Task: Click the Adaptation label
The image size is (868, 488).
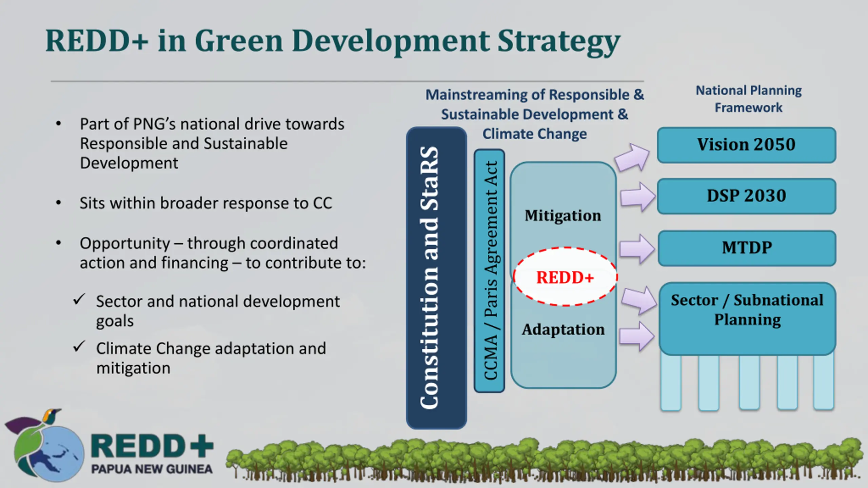Action: [563, 329]
